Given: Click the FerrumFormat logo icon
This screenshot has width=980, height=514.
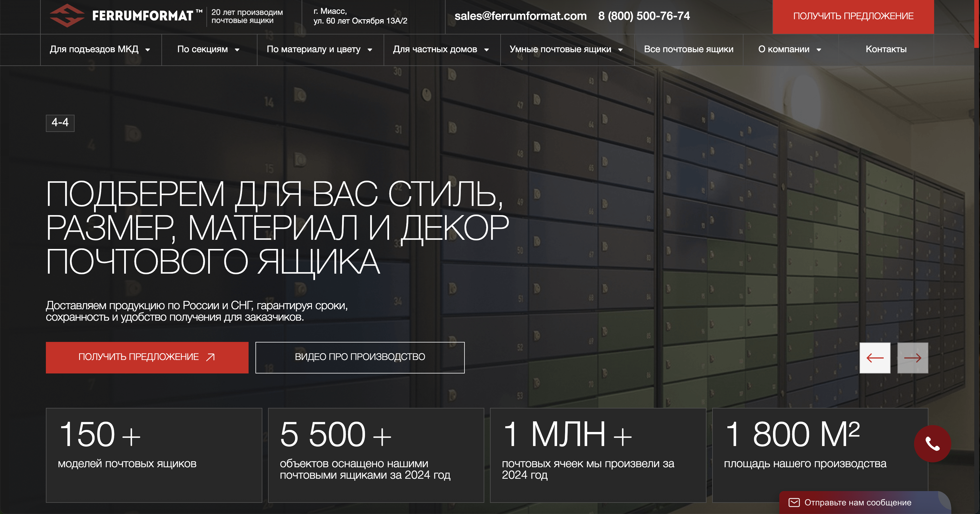Looking at the screenshot, I should pos(67,15).
